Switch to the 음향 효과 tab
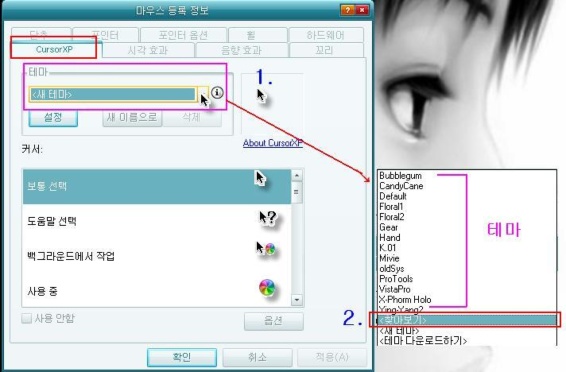 click(241, 50)
